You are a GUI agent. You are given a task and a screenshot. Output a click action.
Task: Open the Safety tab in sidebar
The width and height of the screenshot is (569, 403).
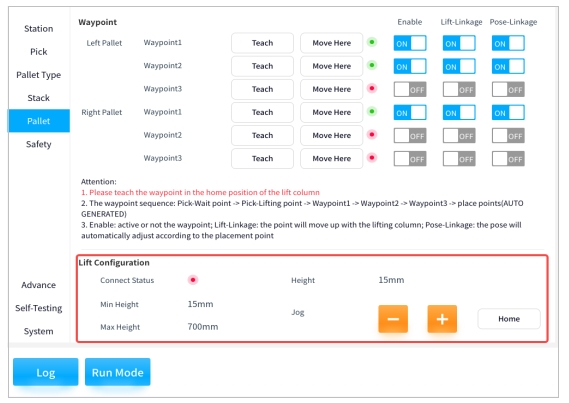point(38,144)
